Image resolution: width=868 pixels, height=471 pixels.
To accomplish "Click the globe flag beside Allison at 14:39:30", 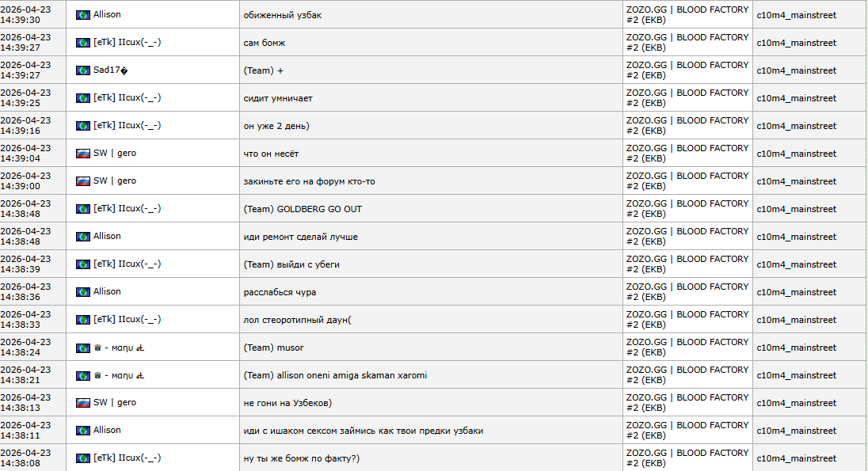I will 82,15.
